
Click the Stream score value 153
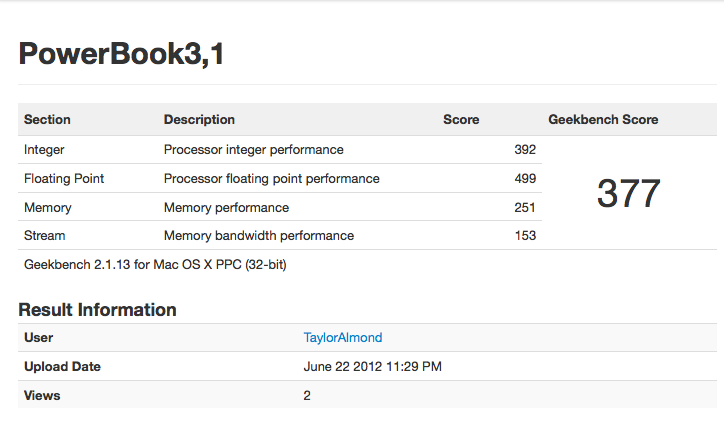[525, 236]
